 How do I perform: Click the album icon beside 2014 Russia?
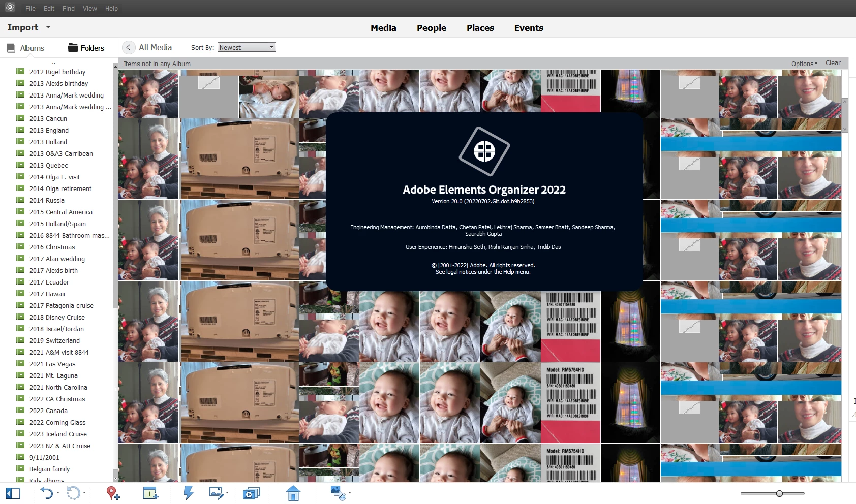[20, 200]
